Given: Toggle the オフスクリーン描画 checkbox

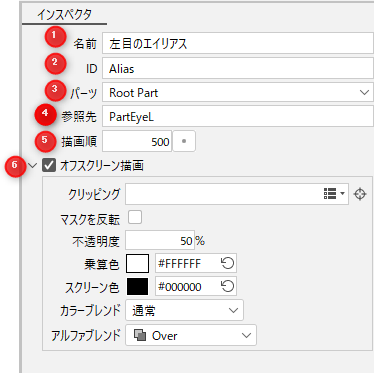Looking at the screenshot, I should click(x=49, y=165).
